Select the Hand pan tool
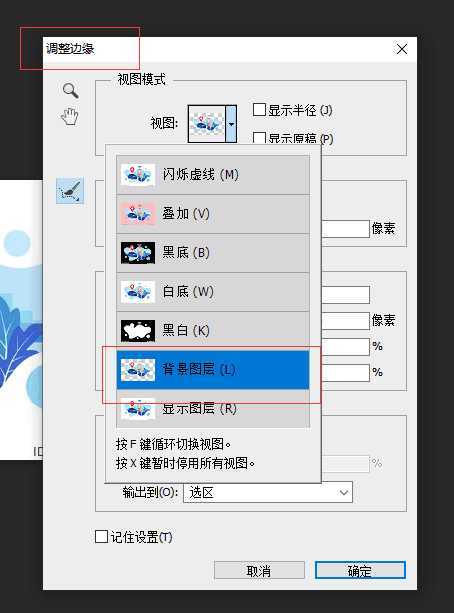Screen dimensions: 454x613 70,117
